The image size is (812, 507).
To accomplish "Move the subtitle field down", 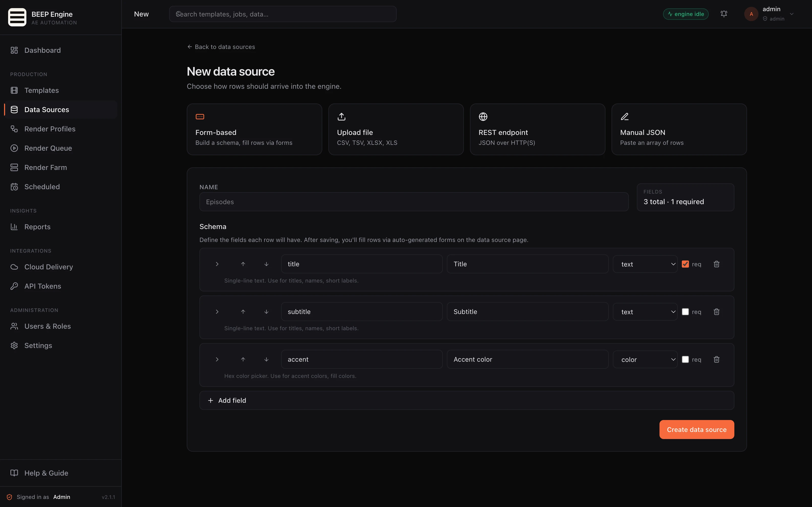I will [266, 312].
